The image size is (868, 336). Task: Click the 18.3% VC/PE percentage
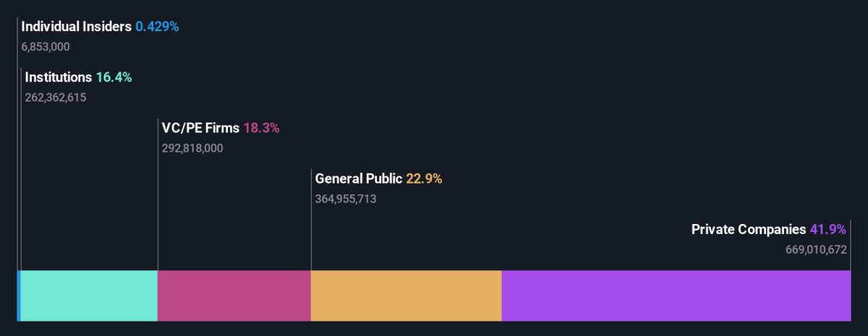click(x=261, y=128)
